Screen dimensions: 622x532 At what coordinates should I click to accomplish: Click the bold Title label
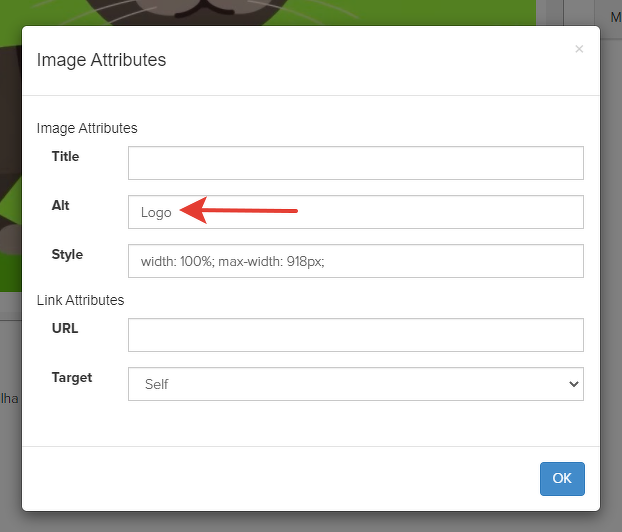coord(65,157)
